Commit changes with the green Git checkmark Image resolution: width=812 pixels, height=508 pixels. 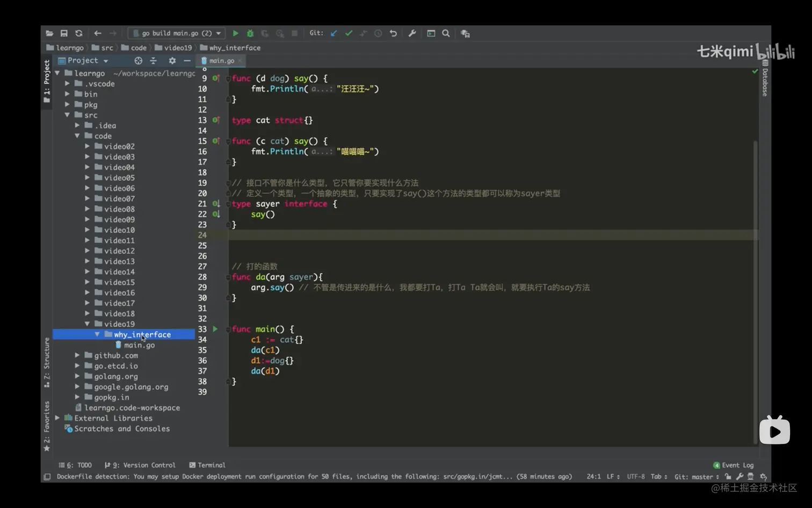[349, 33]
